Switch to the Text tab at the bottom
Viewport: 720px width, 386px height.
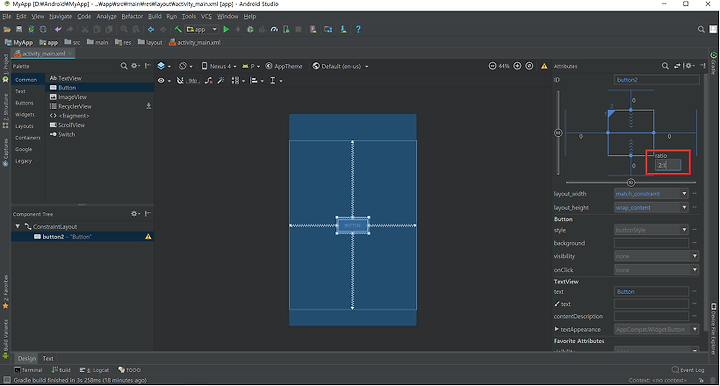(x=48, y=358)
